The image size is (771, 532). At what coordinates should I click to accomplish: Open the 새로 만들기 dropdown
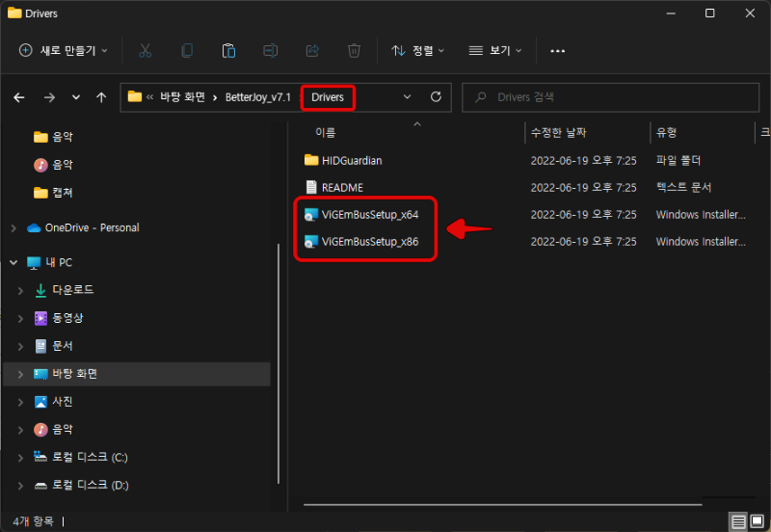click(x=63, y=51)
